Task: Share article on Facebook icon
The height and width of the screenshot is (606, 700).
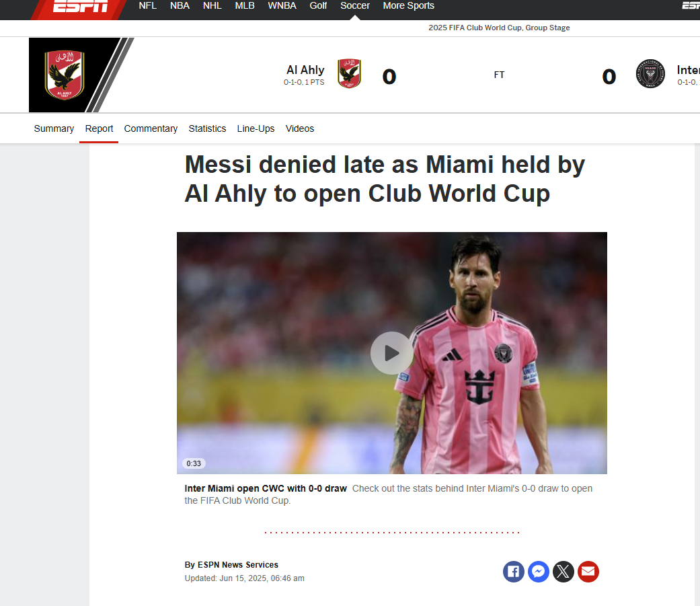Action: pos(513,572)
